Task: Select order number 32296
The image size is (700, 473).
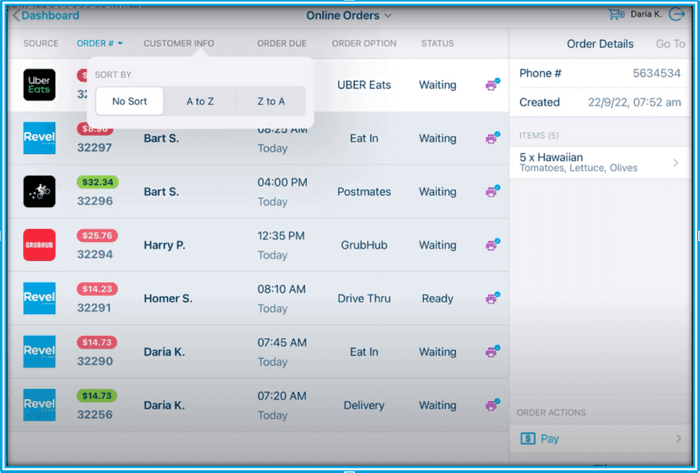Action: point(95,201)
